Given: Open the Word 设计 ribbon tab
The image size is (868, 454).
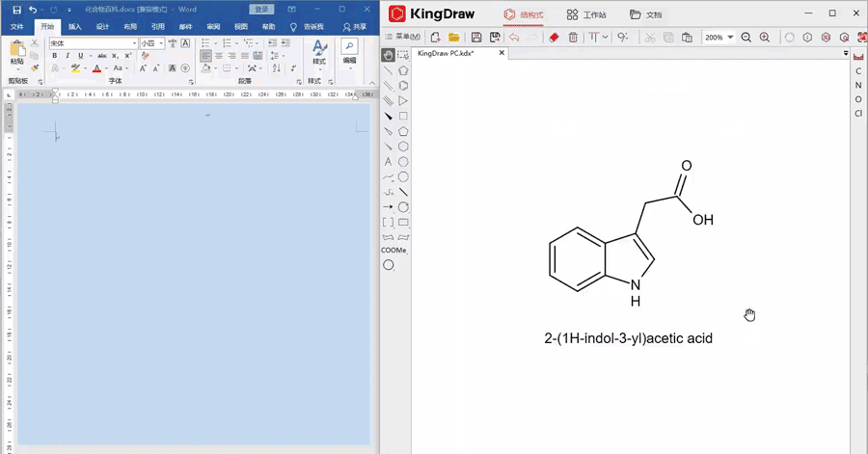Looking at the screenshot, I should (102, 27).
